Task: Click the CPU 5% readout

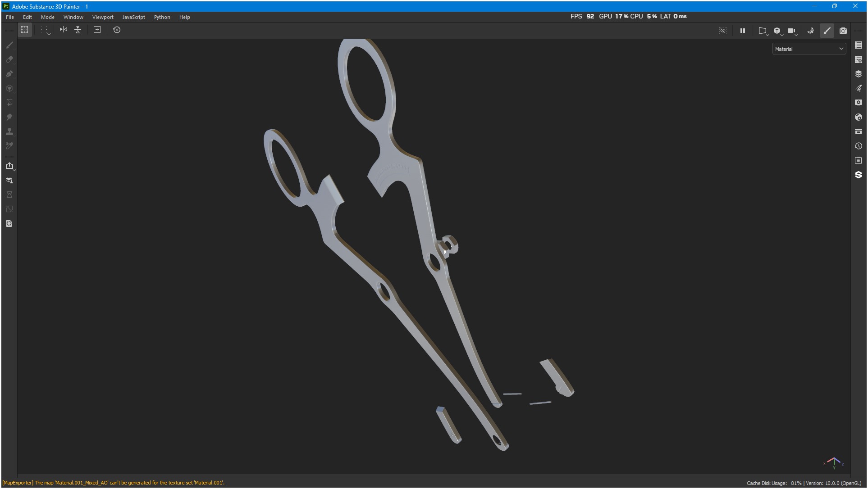Action: (x=644, y=16)
